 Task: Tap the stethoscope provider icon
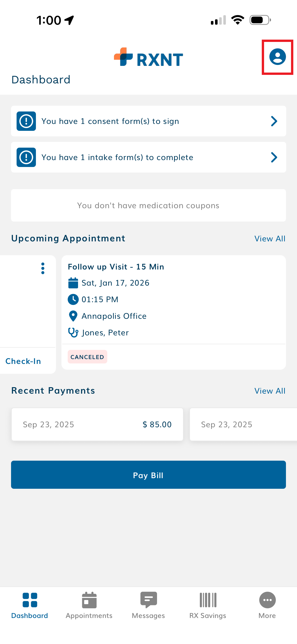click(x=73, y=333)
